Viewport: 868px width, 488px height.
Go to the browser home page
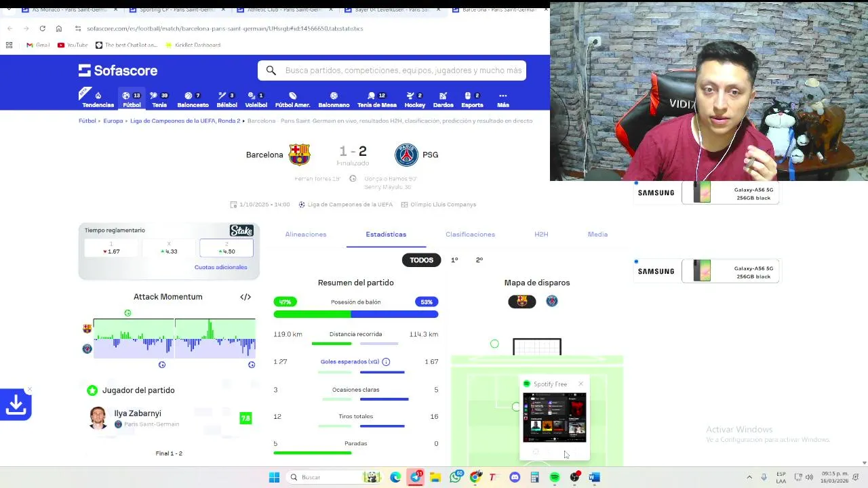pos(59,28)
